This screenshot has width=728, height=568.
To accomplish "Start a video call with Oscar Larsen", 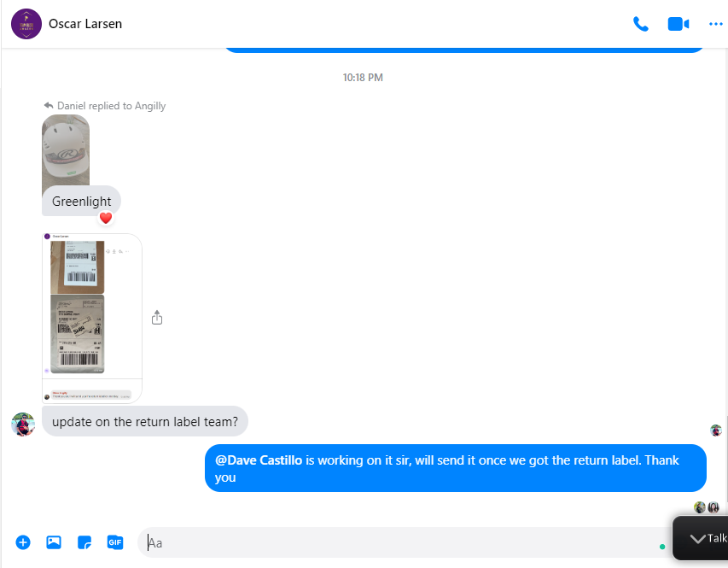I will (x=678, y=24).
